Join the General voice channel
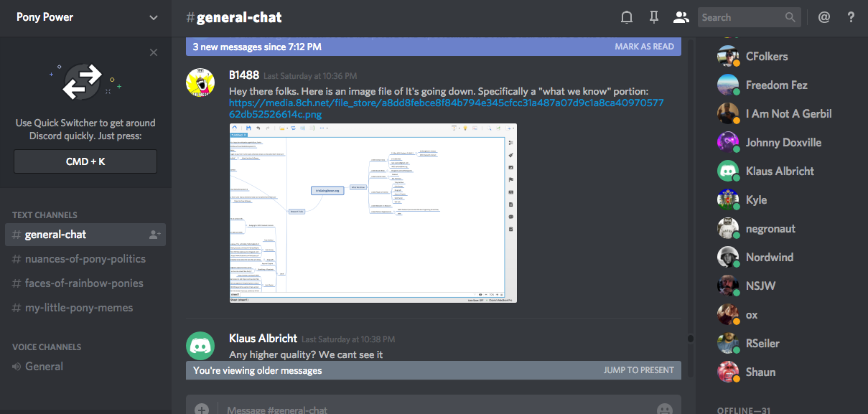This screenshot has width=868, height=414. coord(44,367)
